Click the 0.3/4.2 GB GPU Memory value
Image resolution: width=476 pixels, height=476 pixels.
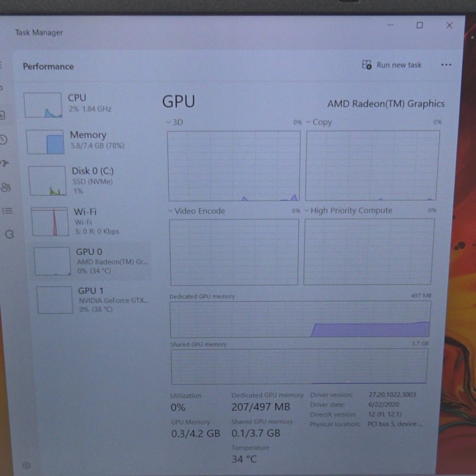(x=196, y=434)
